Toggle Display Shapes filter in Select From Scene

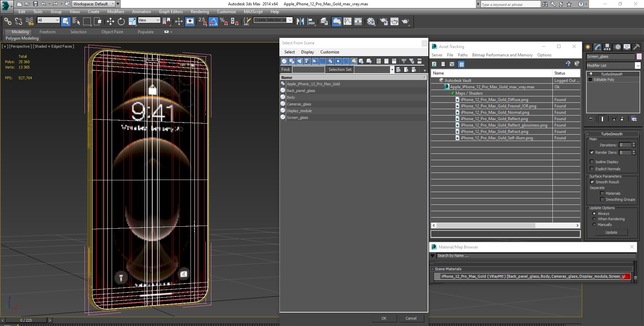pos(292,61)
